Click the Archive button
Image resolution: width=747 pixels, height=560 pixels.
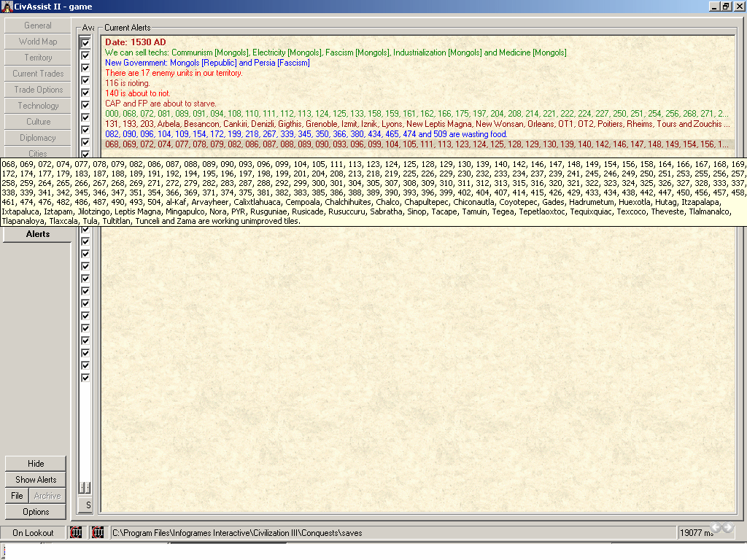pos(47,496)
